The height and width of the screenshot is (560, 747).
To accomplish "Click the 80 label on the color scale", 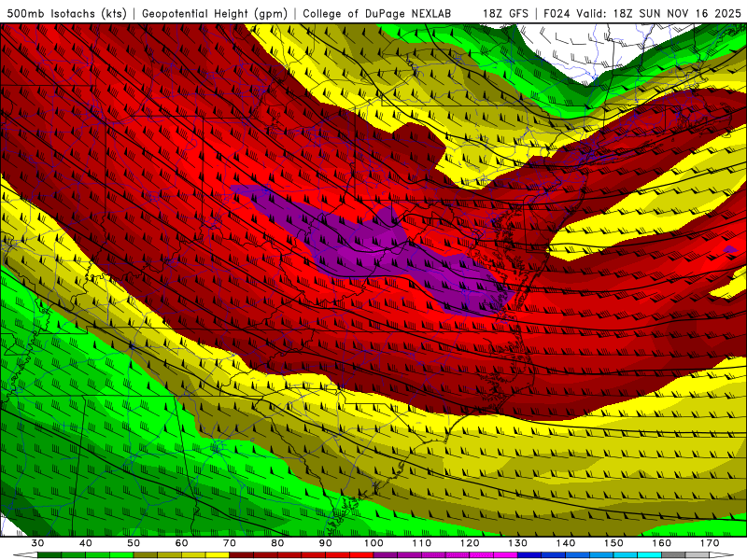I will click(x=277, y=543).
